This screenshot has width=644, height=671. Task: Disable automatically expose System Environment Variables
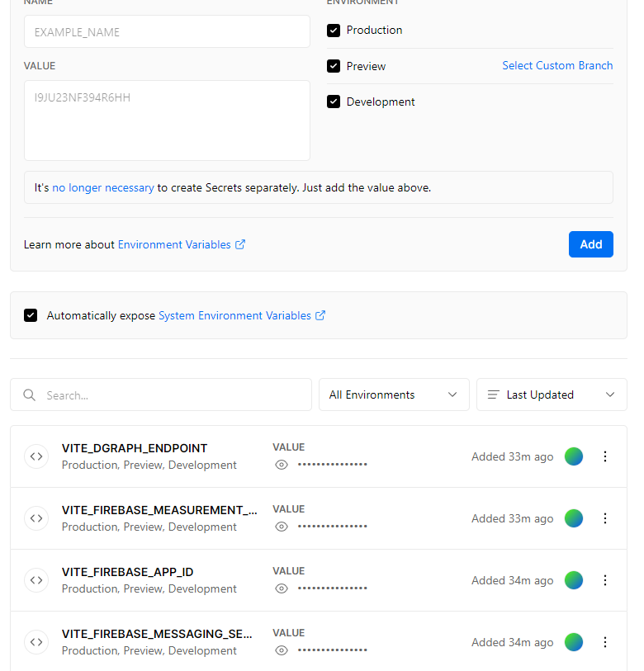pyautogui.click(x=31, y=315)
